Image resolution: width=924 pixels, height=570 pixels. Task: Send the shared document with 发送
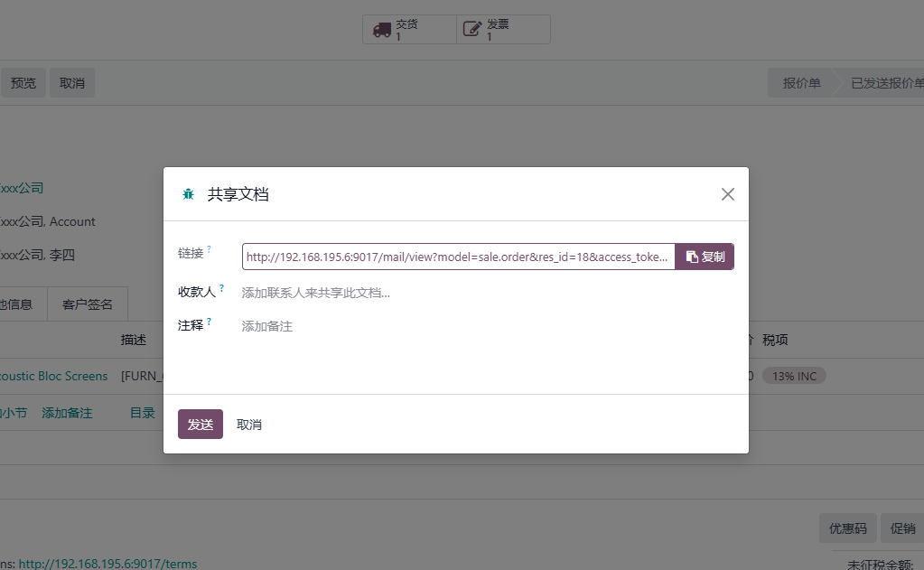(201, 425)
